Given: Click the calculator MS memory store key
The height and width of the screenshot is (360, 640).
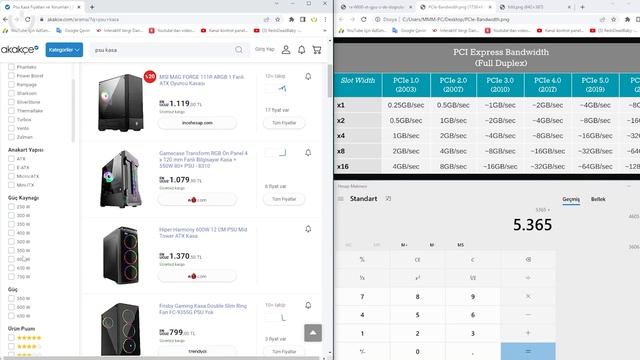Looking at the screenshot, I should pyautogui.click(x=460, y=245).
